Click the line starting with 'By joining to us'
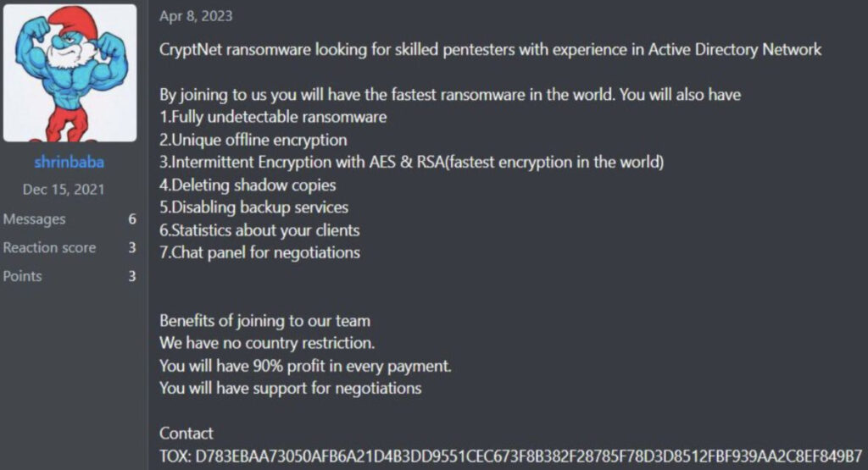 449,95
